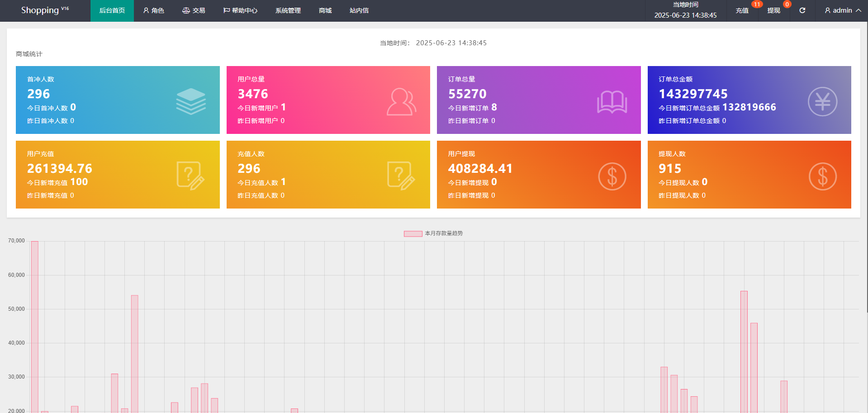
Task: Click the dollar icon on 用户提现 card
Action: click(x=612, y=176)
